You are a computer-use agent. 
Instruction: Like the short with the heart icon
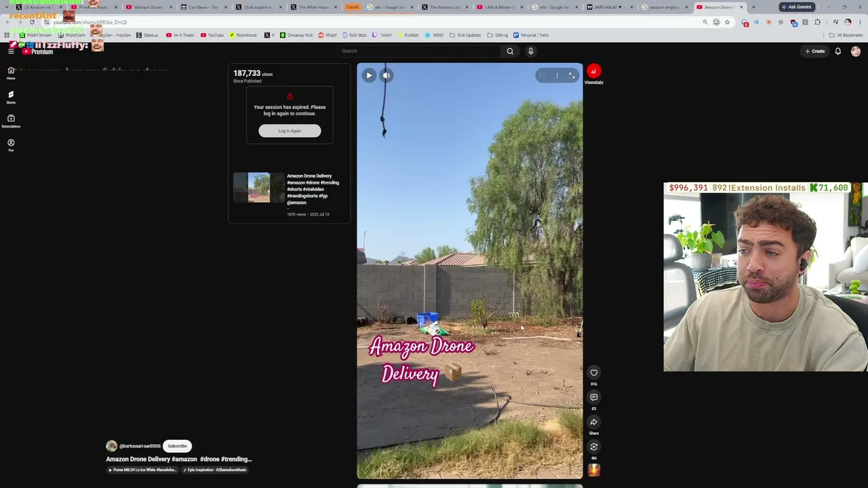point(593,373)
